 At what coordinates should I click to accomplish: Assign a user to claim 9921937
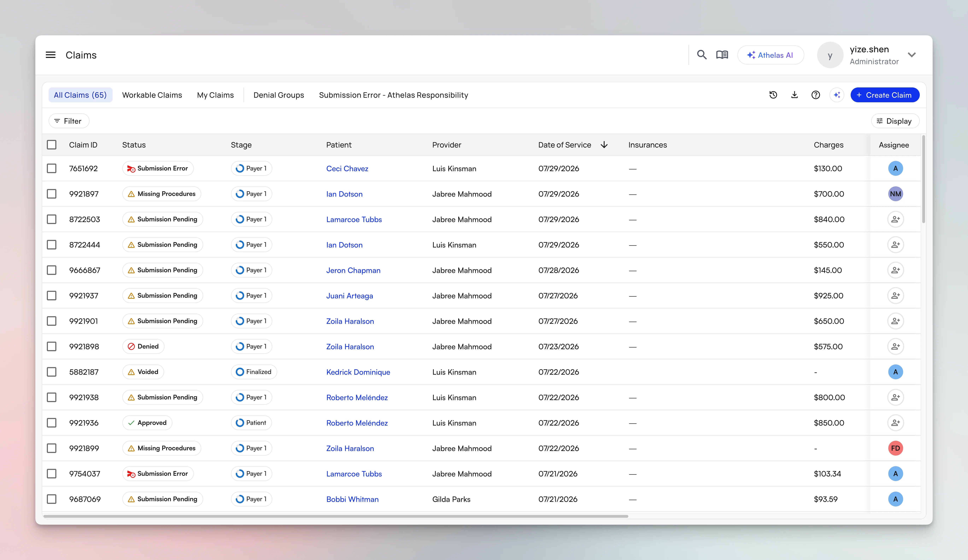895,295
